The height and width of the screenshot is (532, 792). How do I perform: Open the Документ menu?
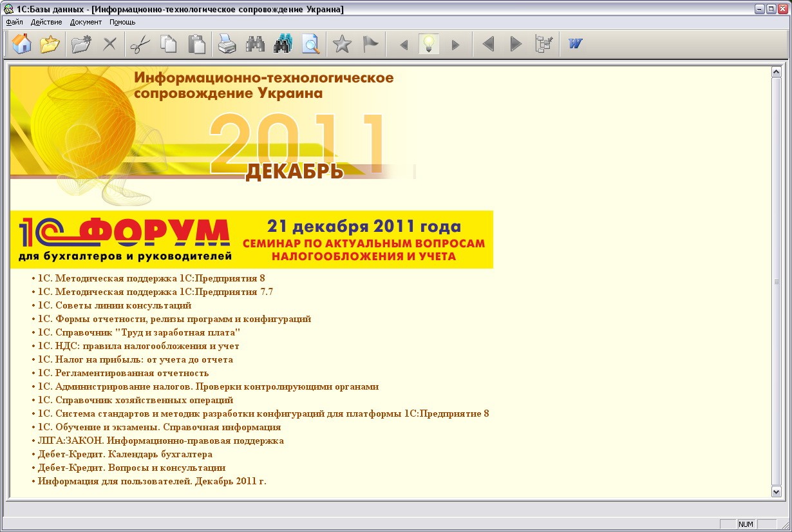[86, 22]
